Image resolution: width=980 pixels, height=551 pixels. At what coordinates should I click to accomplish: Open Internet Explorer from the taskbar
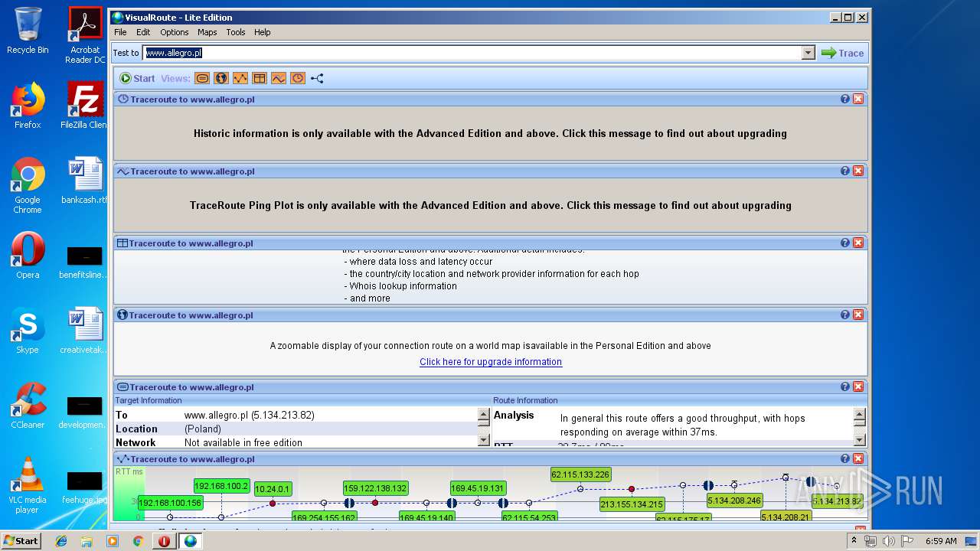[x=61, y=541]
